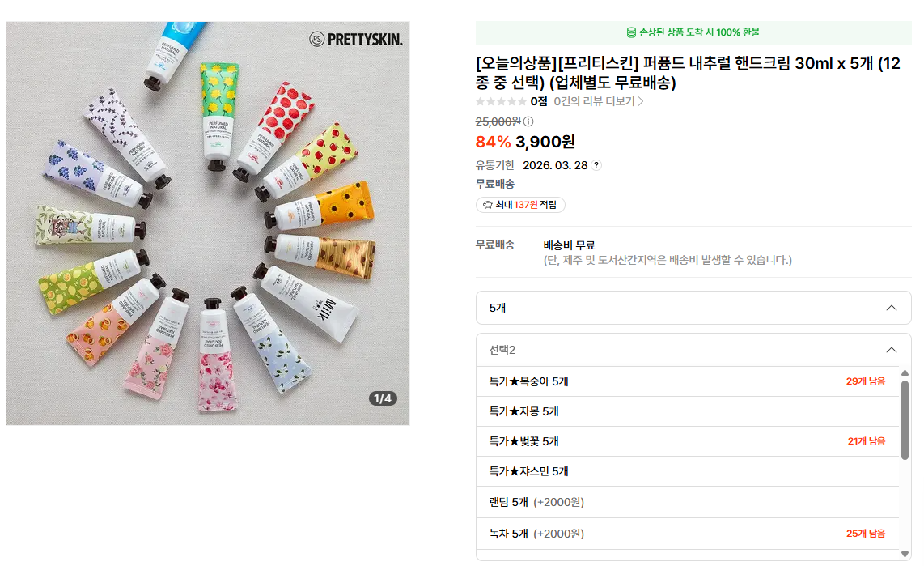Open the '0건의 리뷰 더보기' reviews link

[599, 101]
